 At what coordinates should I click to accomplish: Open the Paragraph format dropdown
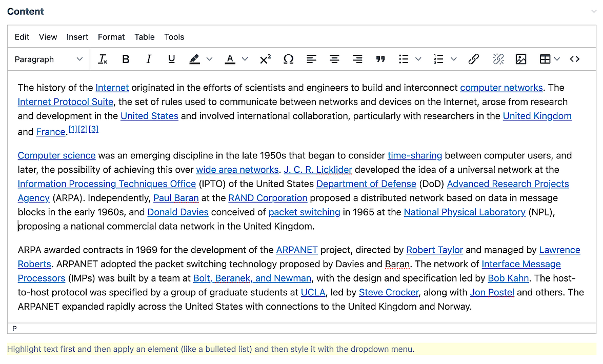[49, 59]
